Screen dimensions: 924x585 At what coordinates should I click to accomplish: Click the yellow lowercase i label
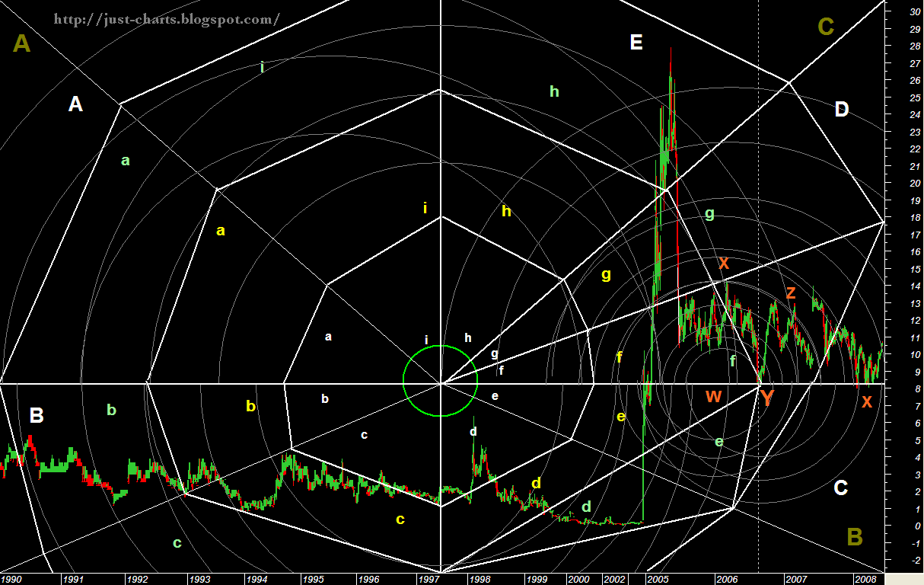tap(425, 207)
